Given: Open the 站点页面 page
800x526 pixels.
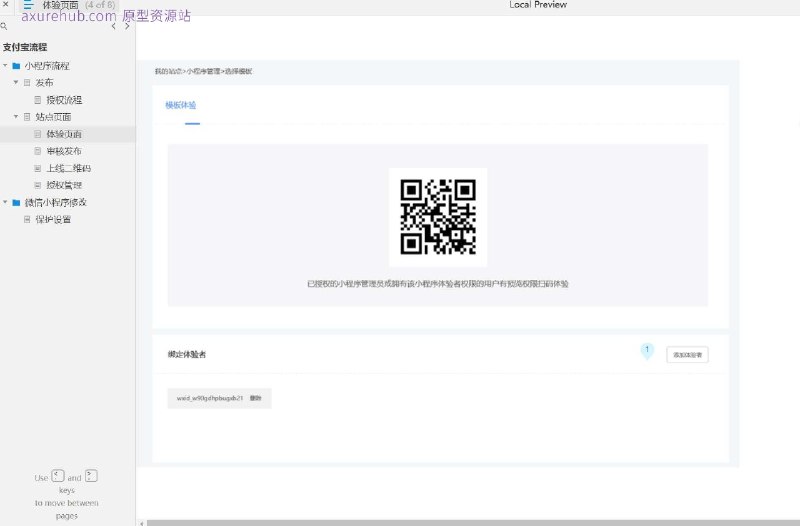Looking at the screenshot, I should click(x=53, y=117).
